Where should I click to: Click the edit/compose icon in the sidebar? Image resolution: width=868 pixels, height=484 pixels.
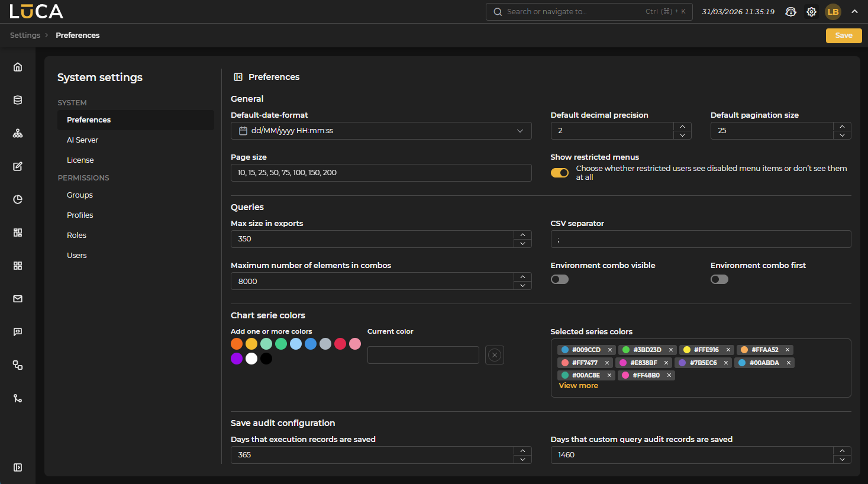18,166
